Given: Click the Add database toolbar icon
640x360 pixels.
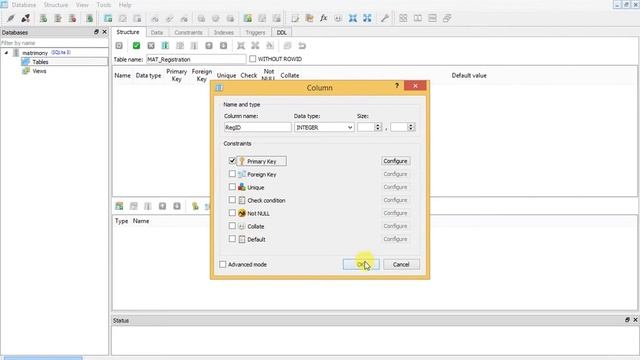Looking at the screenshot, I should (43, 18).
